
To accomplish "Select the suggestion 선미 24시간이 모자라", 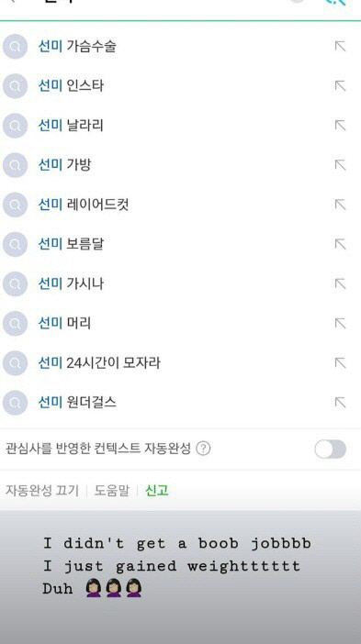I will click(99, 363).
